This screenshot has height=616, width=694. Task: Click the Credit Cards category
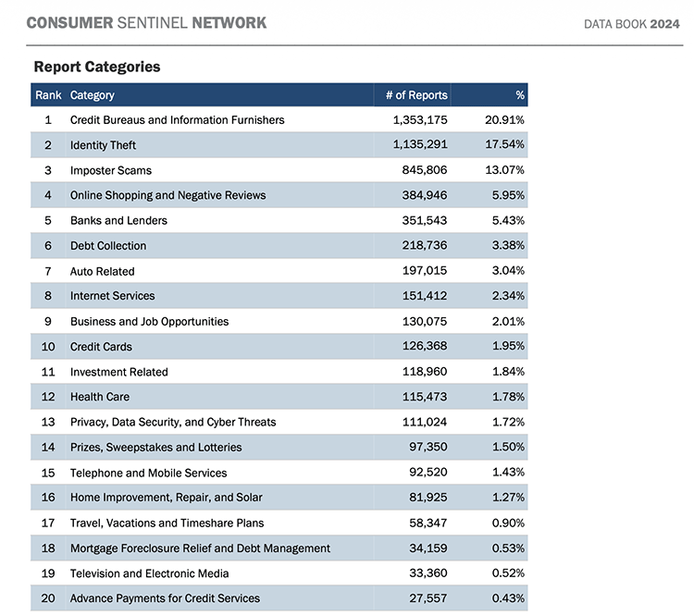(x=101, y=347)
